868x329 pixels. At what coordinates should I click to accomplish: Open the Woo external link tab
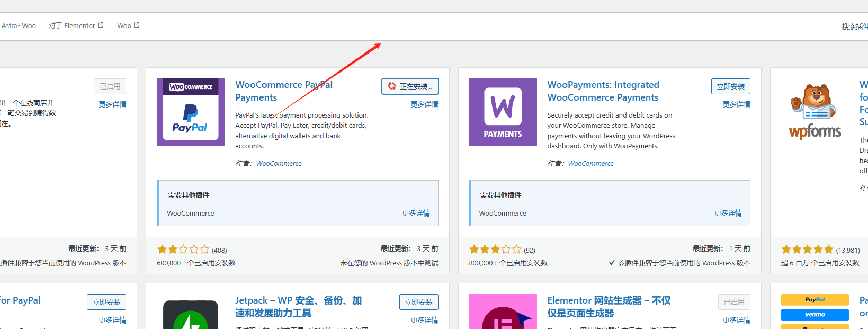point(128,26)
